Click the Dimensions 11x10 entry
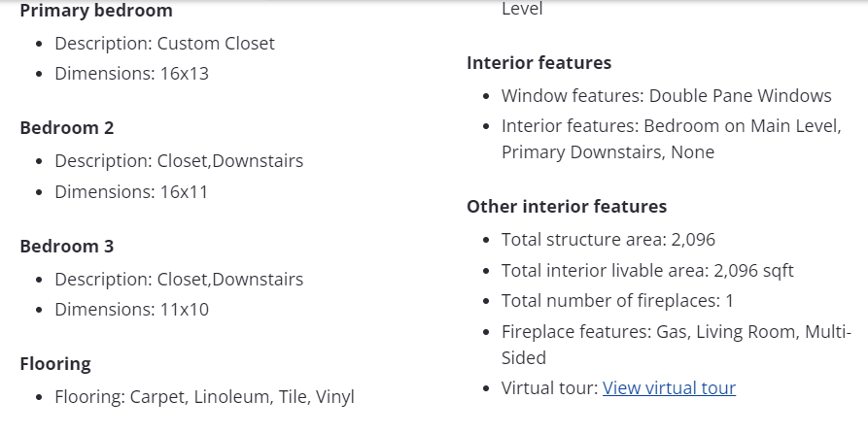 pyautogui.click(x=131, y=311)
